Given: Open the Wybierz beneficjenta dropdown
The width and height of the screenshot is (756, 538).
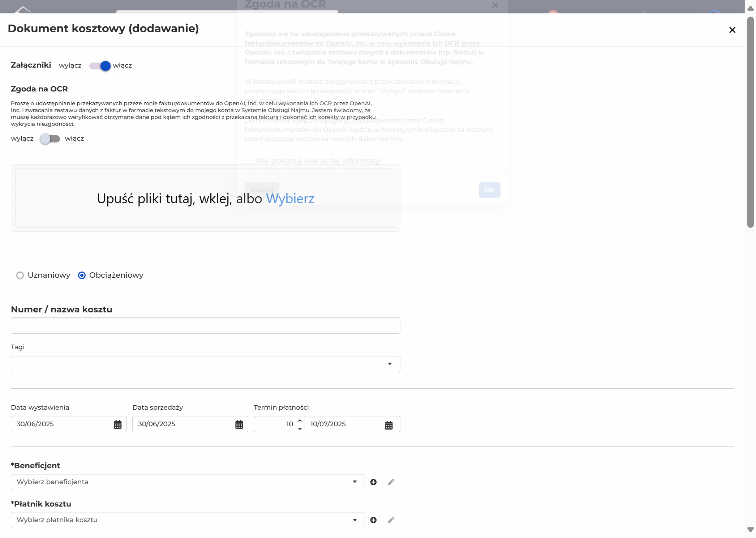Looking at the screenshot, I should pyautogui.click(x=188, y=482).
